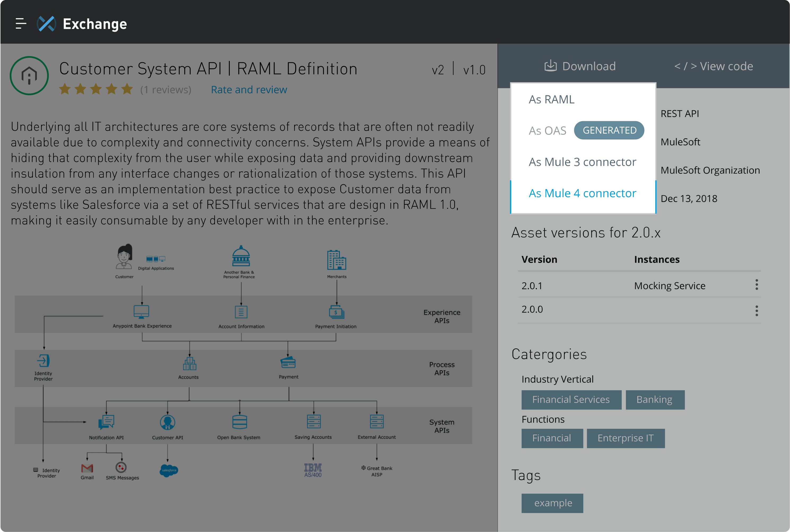Click the Banking category tag
This screenshot has height=532, width=790.
pyautogui.click(x=654, y=399)
